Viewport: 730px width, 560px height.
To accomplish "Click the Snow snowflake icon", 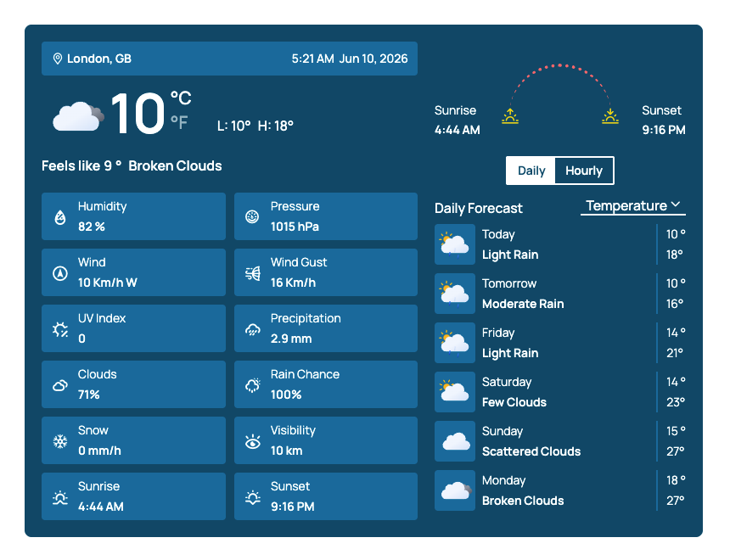I will [60, 441].
